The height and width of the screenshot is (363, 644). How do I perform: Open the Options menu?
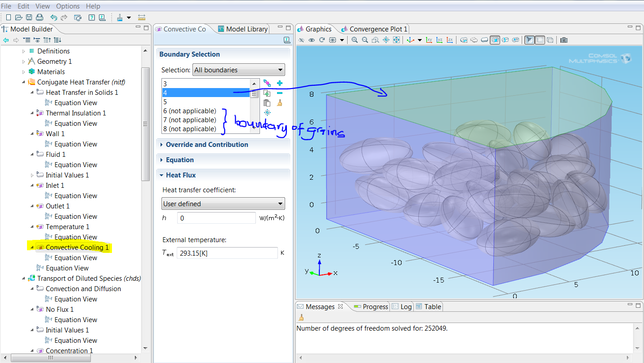click(67, 6)
